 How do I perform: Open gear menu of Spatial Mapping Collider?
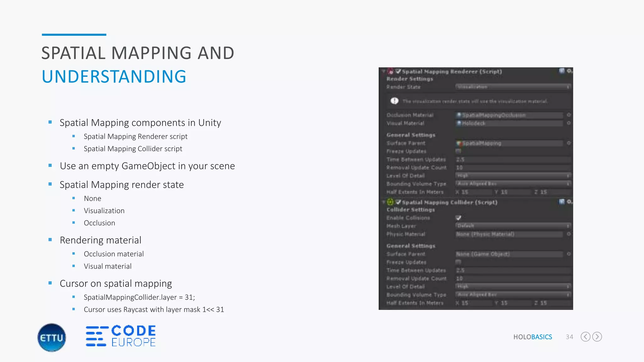pyautogui.click(x=569, y=202)
